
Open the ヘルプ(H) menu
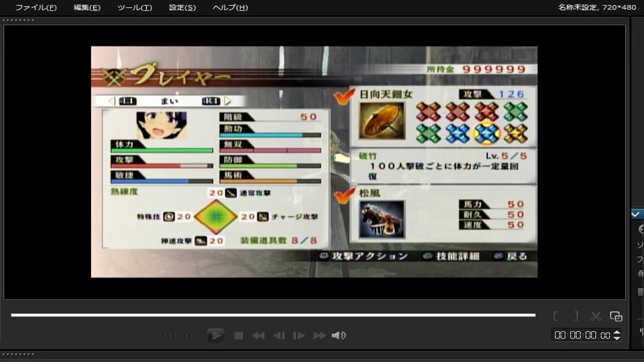230,7
